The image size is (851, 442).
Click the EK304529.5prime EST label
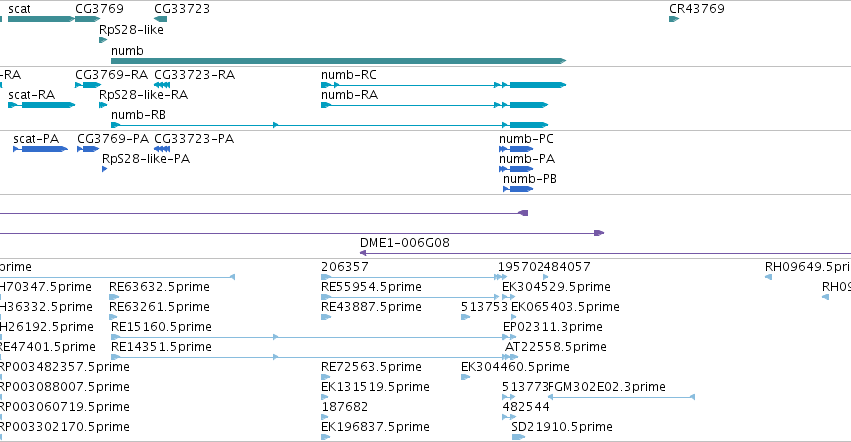point(556,287)
